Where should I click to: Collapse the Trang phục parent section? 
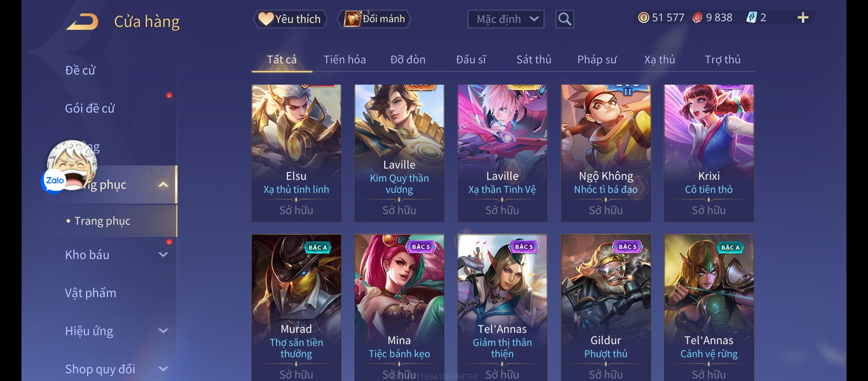(163, 185)
